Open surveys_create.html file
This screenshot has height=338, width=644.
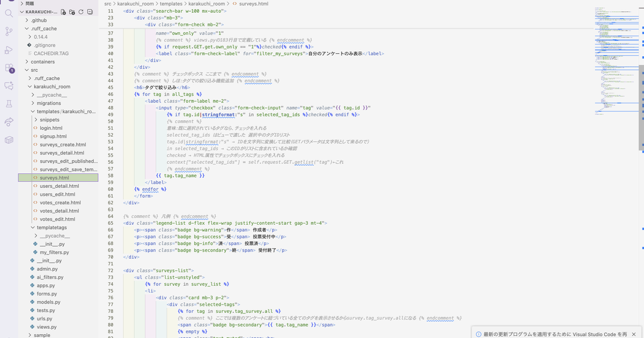[x=63, y=145]
